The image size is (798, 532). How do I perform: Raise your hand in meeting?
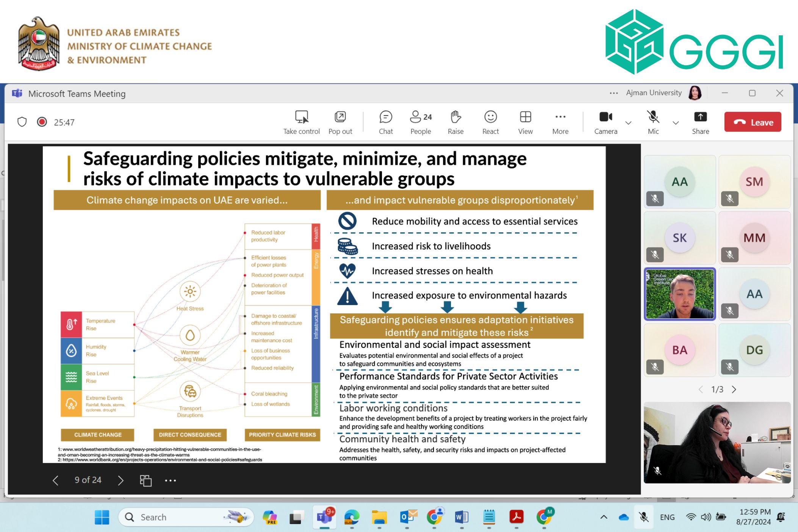[455, 117]
